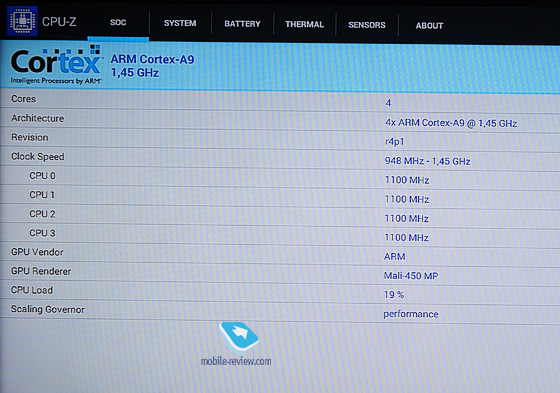Open the SENSORS tab
Viewport: 560px width, 393px height.
[367, 25]
